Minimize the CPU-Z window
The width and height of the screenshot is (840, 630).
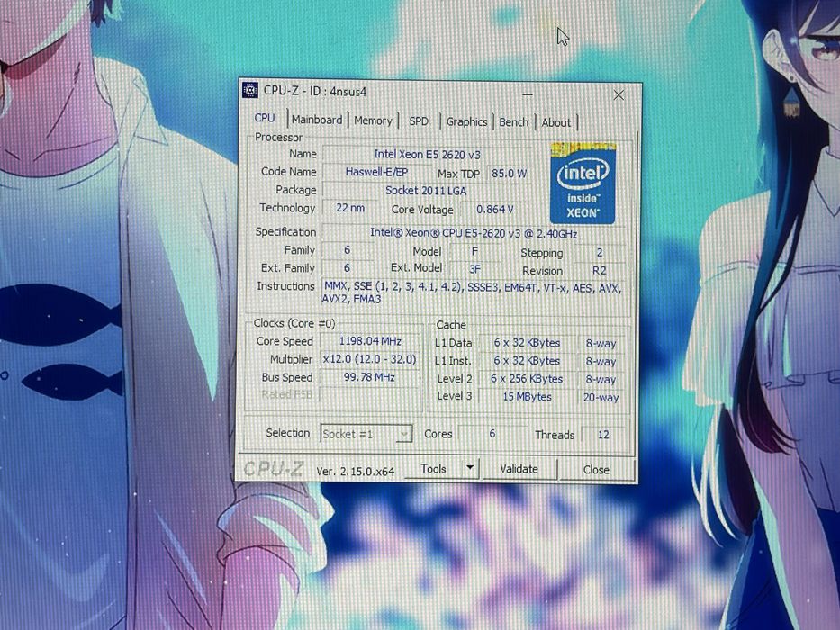click(x=528, y=94)
